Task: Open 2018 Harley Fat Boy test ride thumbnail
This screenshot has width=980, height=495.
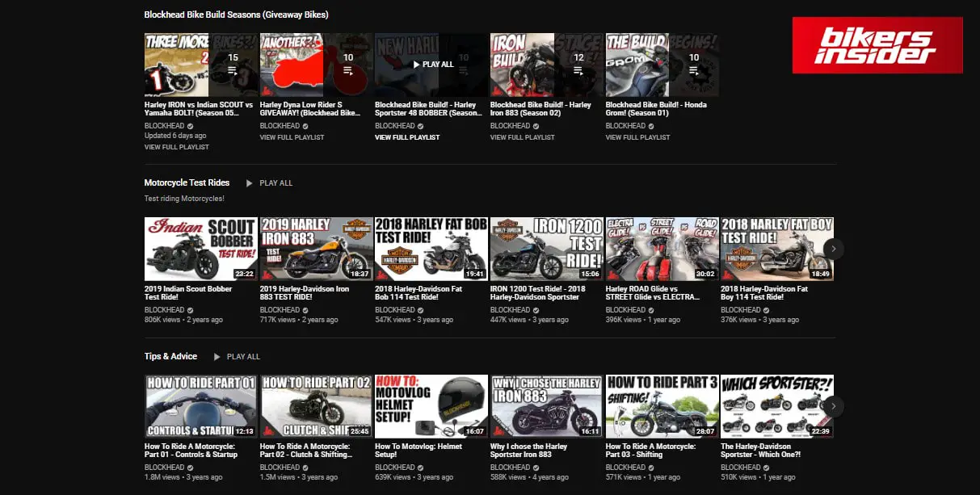Action: (x=777, y=249)
